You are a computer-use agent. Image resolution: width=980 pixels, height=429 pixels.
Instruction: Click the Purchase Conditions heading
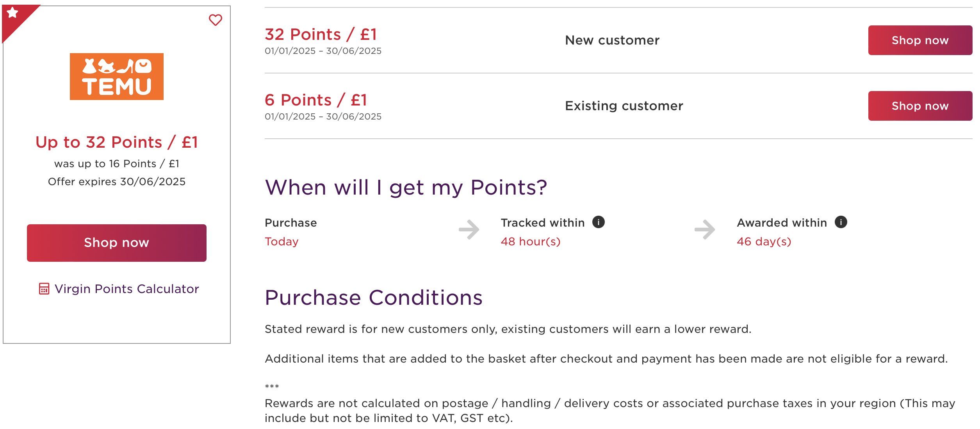click(x=373, y=298)
